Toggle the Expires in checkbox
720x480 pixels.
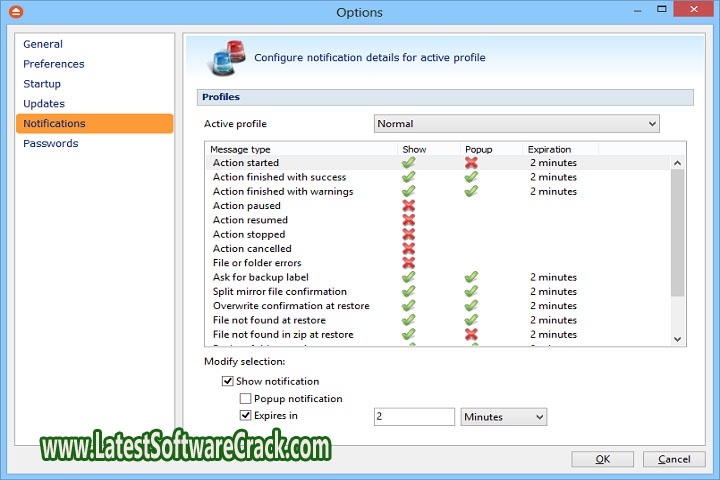pyautogui.click(x=245, y=415)
